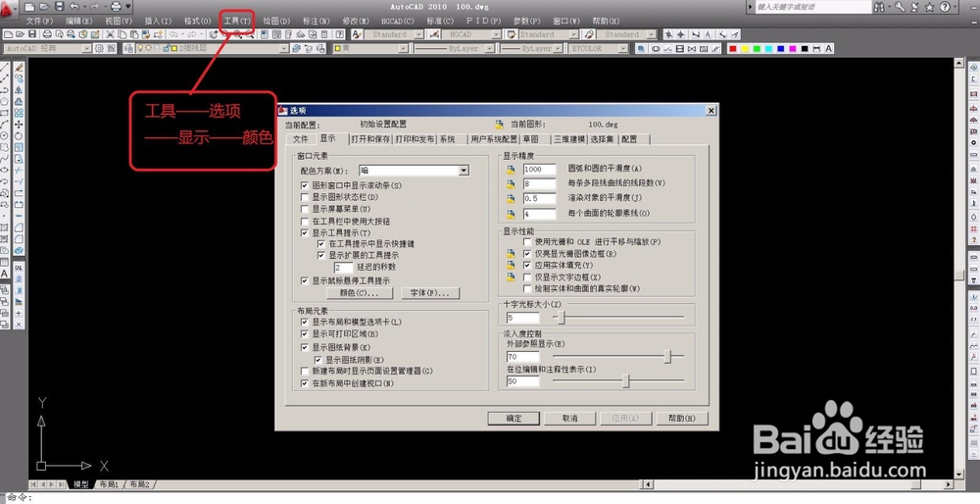
Task: Click the 确定 button
Action: (x=514, y=419)
